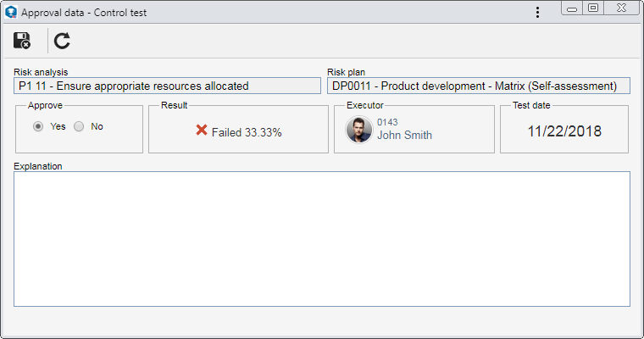
Task: Click the Risk analysis field
Action: 167,86
